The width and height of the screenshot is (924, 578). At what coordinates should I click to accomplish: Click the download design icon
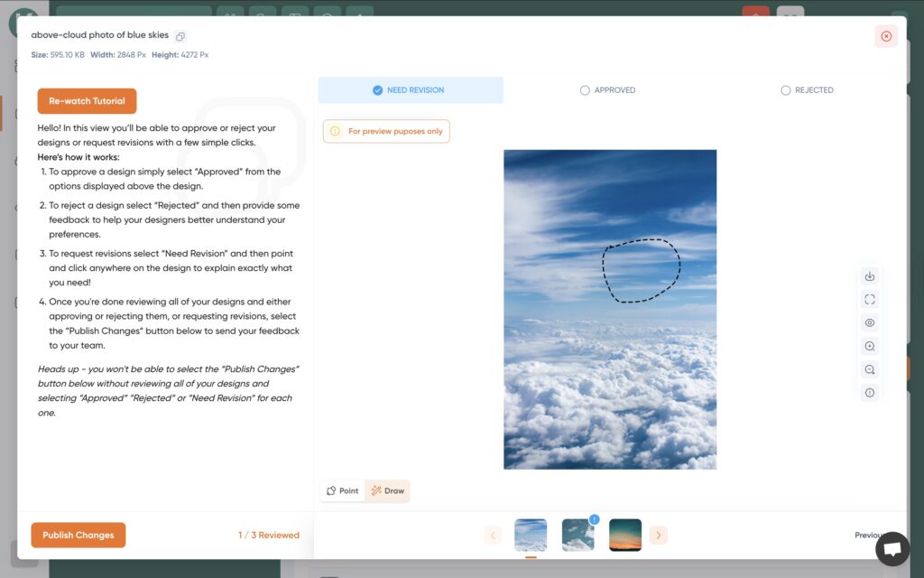coord(869,276)
